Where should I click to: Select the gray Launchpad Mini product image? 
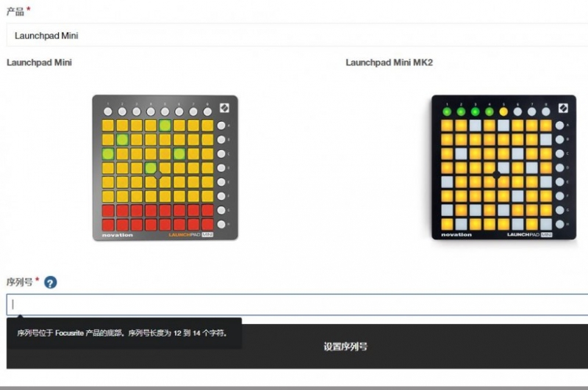tap(165, 167)
